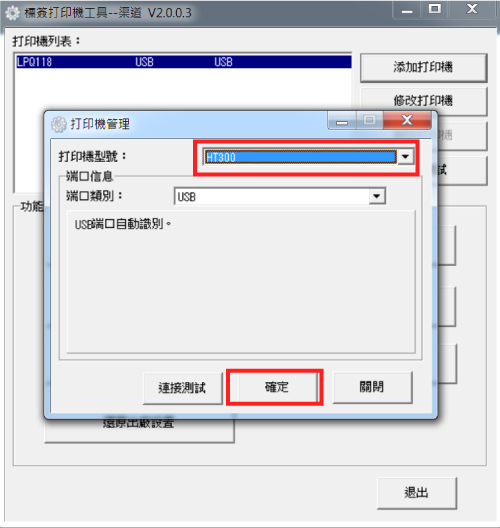Viewport: 500px width, 528px height.
Task: Click the disabled maximize icon of 打印機管理 dialog
Action: [x=369, y=120]
